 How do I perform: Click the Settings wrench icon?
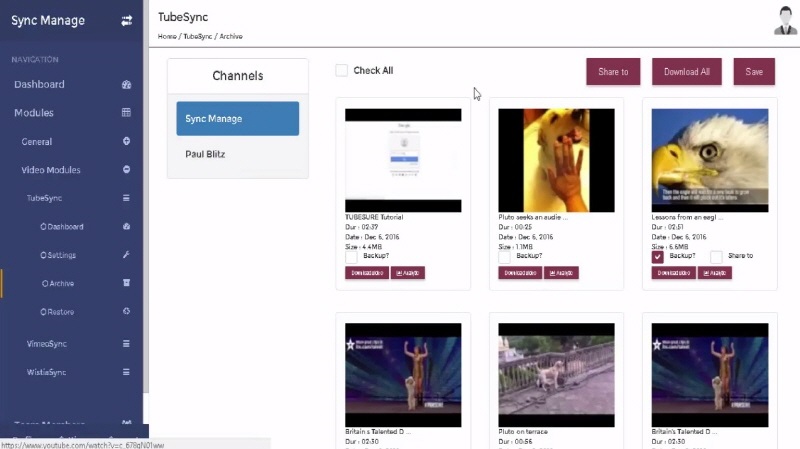(x=127, y=255)
